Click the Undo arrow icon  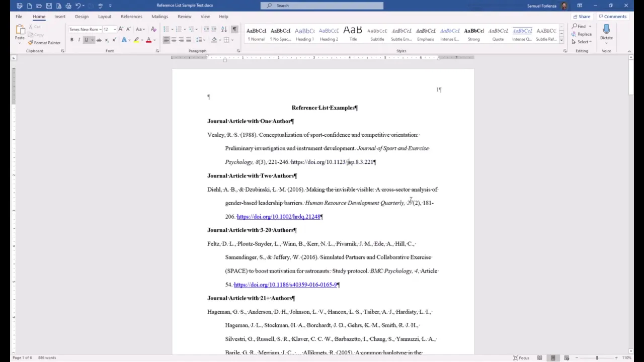[x=78, y=6]
